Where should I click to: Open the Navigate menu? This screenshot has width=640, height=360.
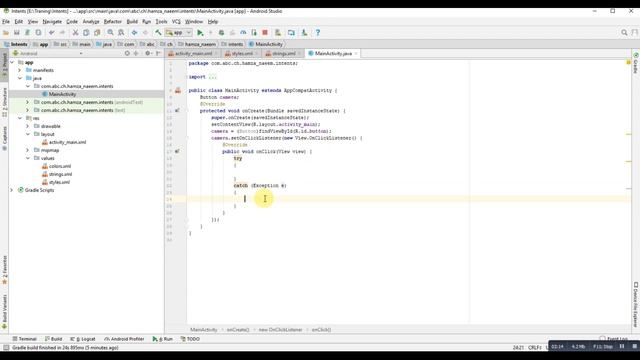point(52,22)
